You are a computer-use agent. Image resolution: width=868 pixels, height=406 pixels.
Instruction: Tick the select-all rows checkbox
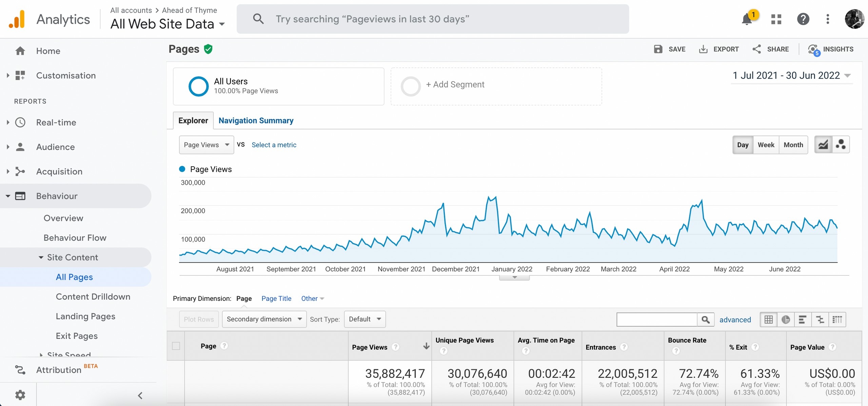click(176, 346)
